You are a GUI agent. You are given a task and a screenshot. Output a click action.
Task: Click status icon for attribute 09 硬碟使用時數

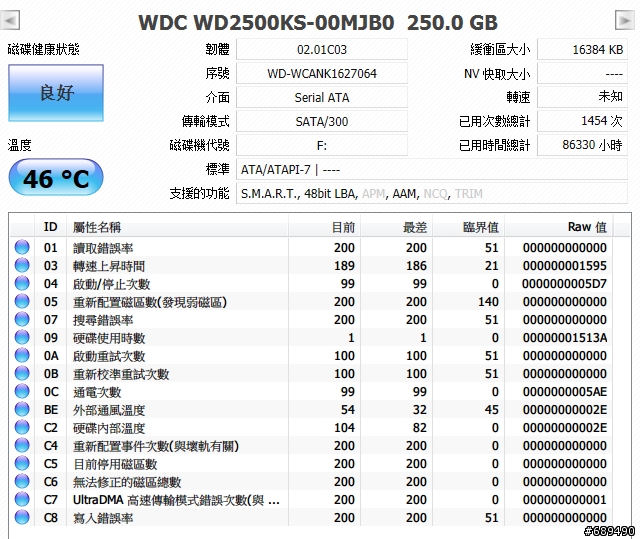click(22, 337)
